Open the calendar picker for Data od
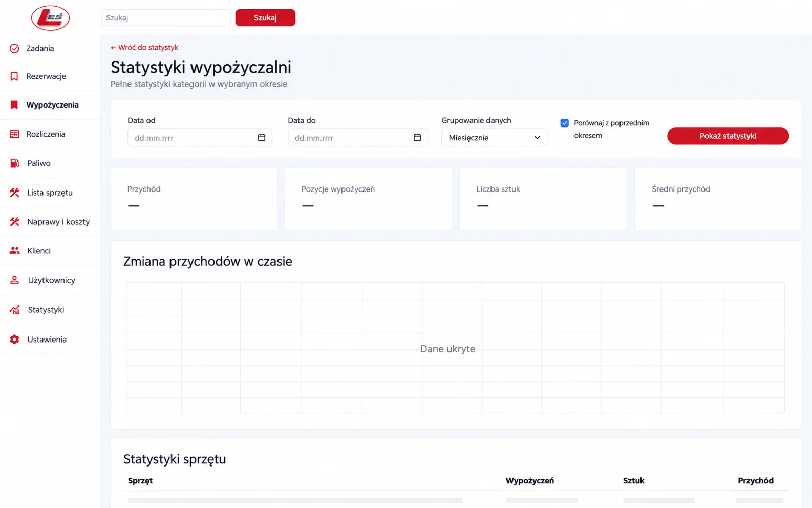 (262, 138)
